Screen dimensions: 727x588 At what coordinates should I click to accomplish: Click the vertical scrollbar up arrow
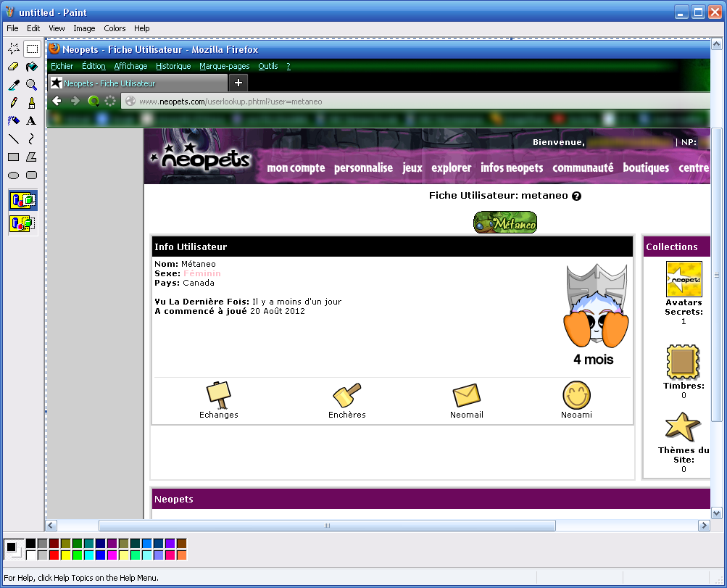coord(716,44)
